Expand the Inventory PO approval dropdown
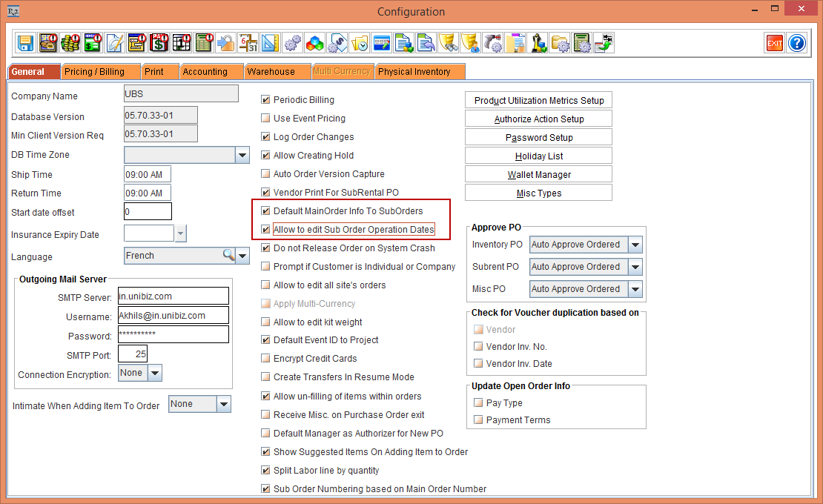 tap(635, 245)
